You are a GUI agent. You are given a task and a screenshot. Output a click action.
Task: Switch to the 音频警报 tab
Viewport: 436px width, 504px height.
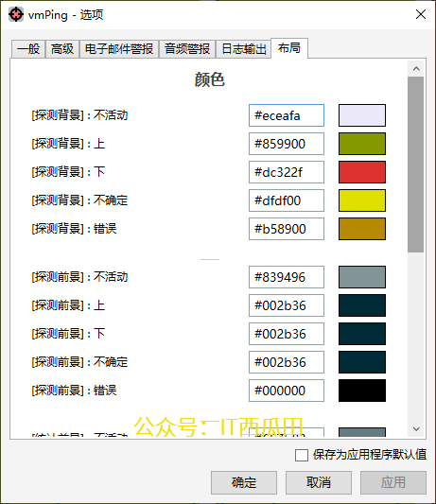187,49
